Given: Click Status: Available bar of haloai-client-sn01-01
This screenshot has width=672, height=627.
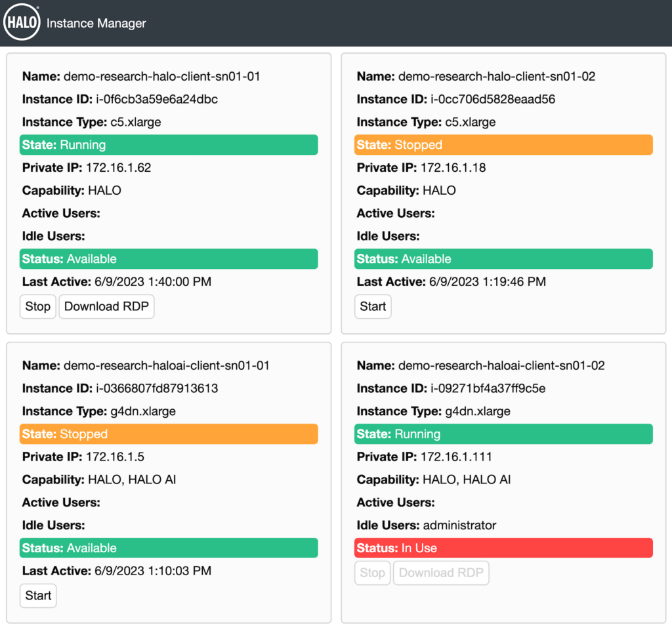Looking at the screenshot, I should tap(169, 548).
